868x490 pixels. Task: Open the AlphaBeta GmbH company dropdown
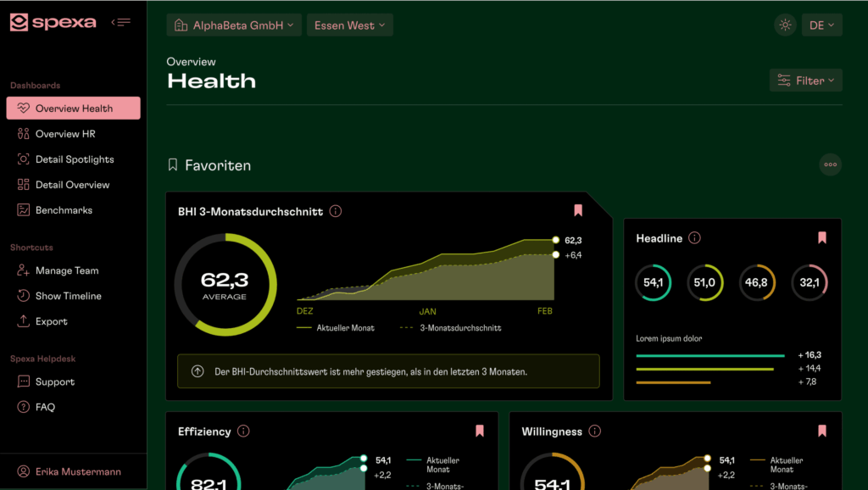click(234, 25)
